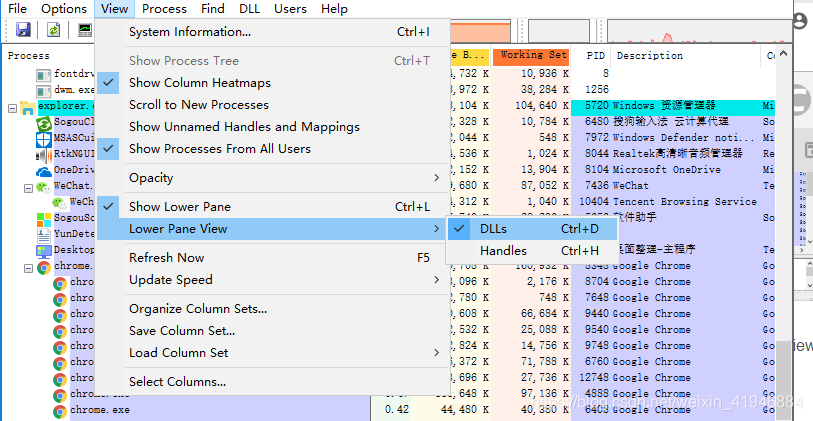Choose Organize Column Sets entry
Screen dimensions: 813x421
[x=274, y=309]
